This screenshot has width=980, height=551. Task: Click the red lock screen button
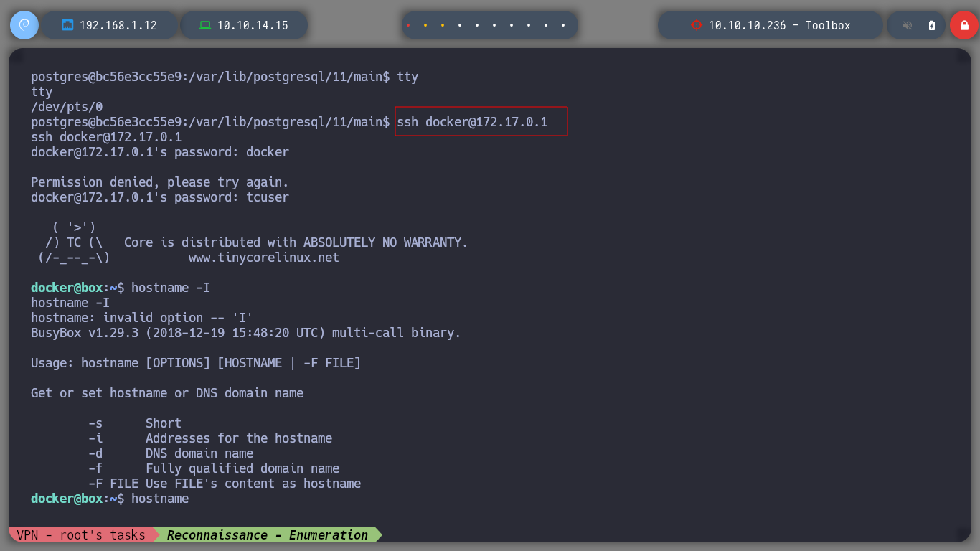pos(964,25)
